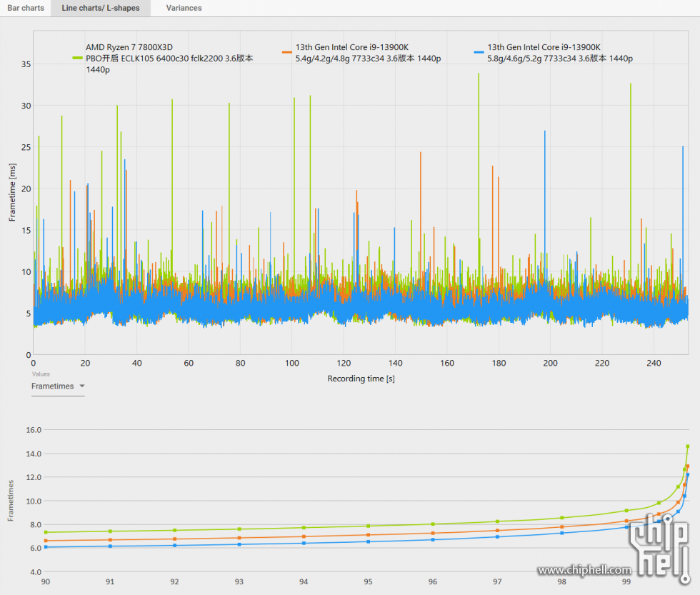Click the x-axis tick label 240

point(654,364)
